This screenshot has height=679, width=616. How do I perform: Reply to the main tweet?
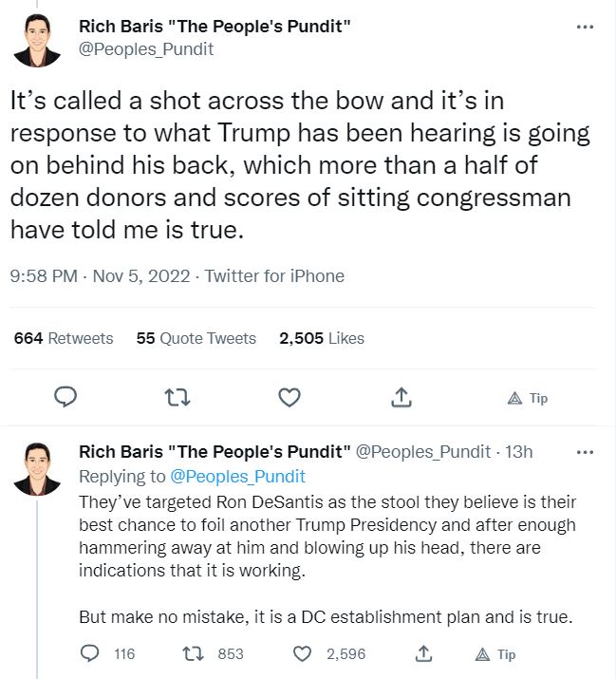[x=65, y=397]
